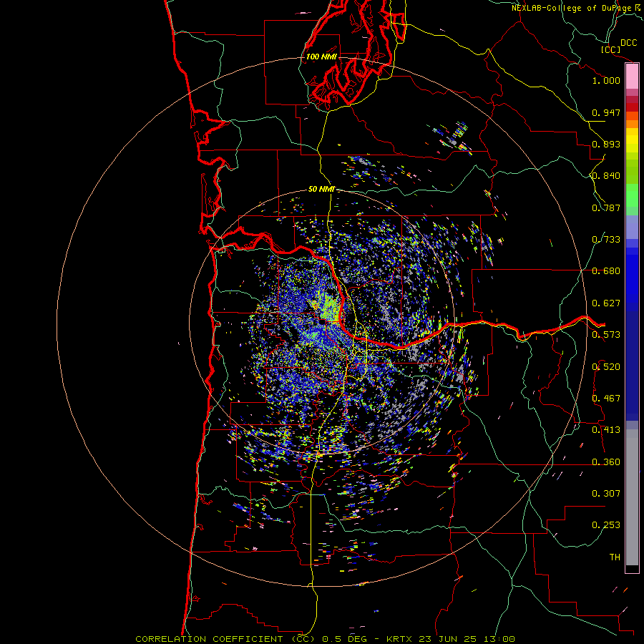The height and width of the screenshot is (644, 644).
Task: Select the 0.680 scale value
Action: pyautogui.click(x=606, y=271)
